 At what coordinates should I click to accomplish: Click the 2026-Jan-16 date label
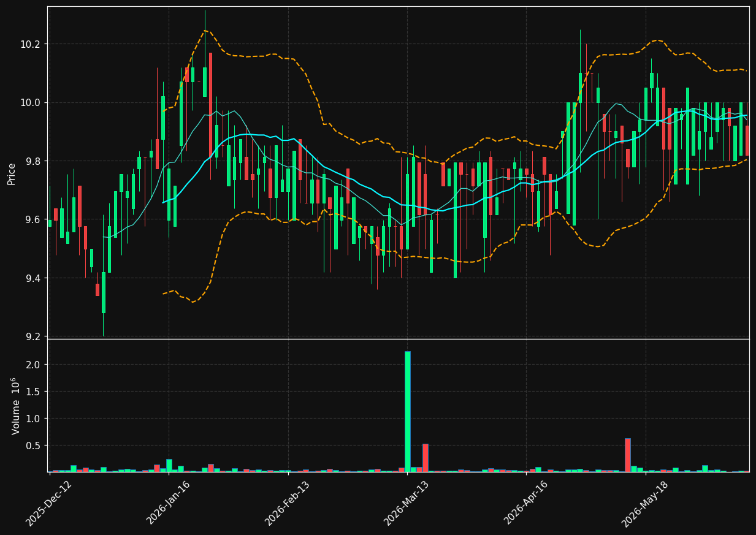point(169,503)
